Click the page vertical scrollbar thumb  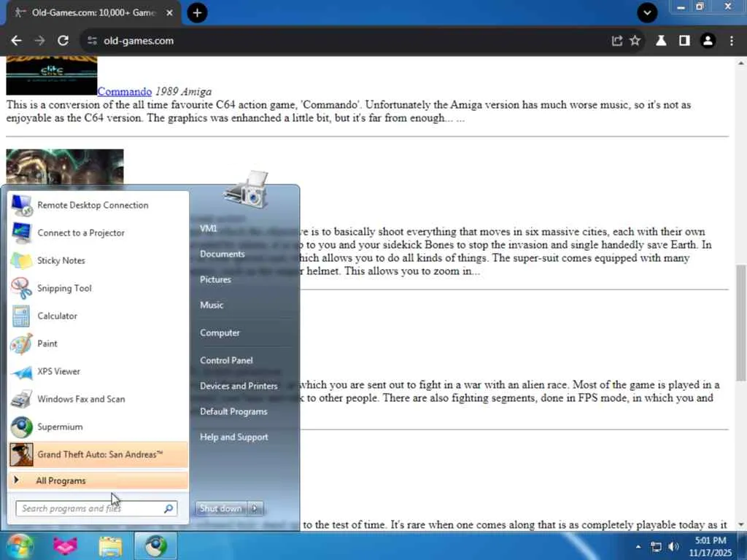pyautogui.click(x=741, y=322)
